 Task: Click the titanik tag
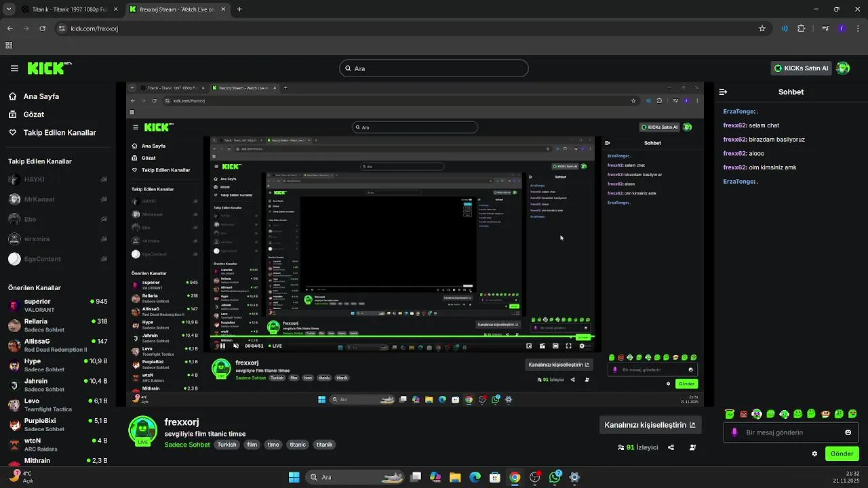pos(324,445)
